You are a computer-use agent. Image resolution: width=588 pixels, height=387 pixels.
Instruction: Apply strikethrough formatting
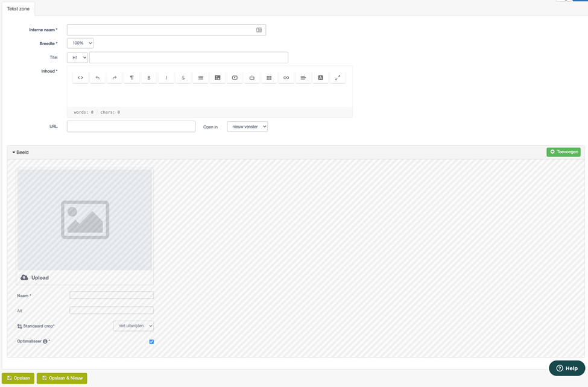click(x=183, y=78)
